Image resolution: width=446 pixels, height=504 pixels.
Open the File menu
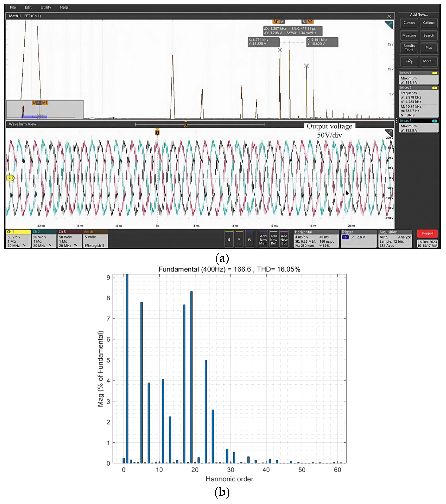(x=13, y=7)
